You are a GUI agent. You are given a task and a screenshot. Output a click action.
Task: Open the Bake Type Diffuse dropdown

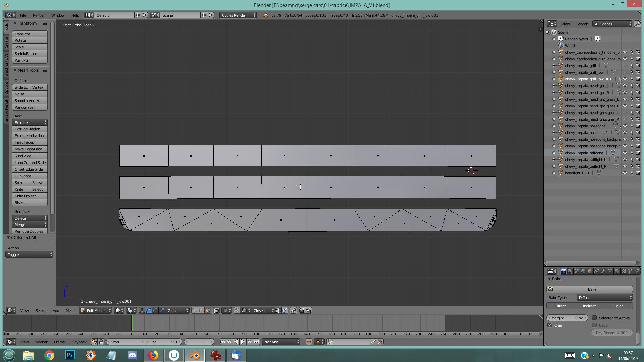pos(604,298)
